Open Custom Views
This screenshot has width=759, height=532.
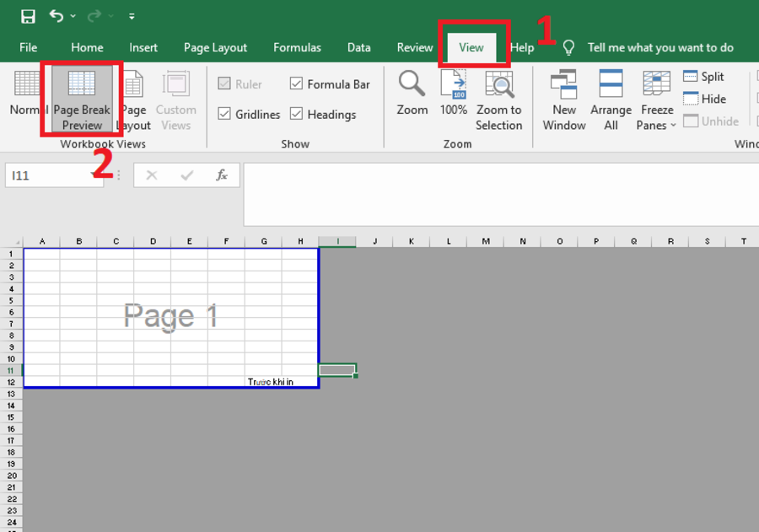pos(175,99)
